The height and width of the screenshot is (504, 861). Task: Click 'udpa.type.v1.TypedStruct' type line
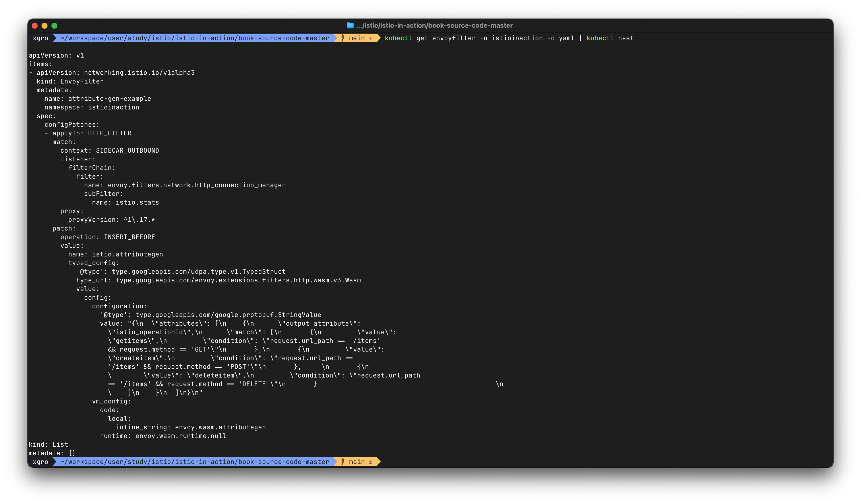coord(181,272)
